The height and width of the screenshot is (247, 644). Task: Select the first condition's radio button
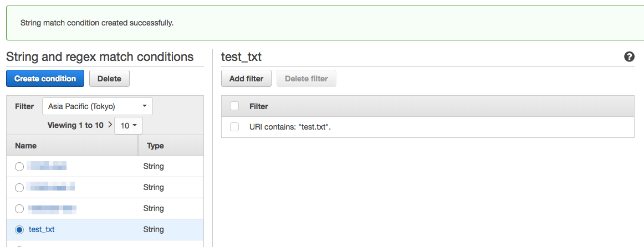[x=19, y=167]
